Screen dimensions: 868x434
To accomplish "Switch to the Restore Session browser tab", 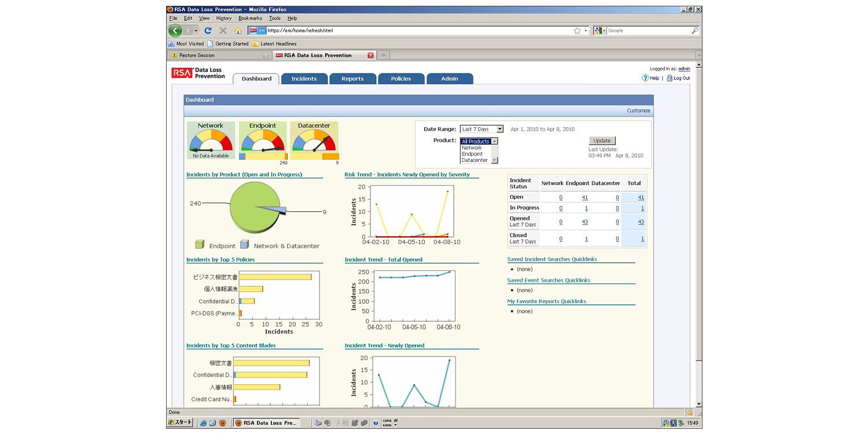I will pyautogui.click(x=220, y=56).
